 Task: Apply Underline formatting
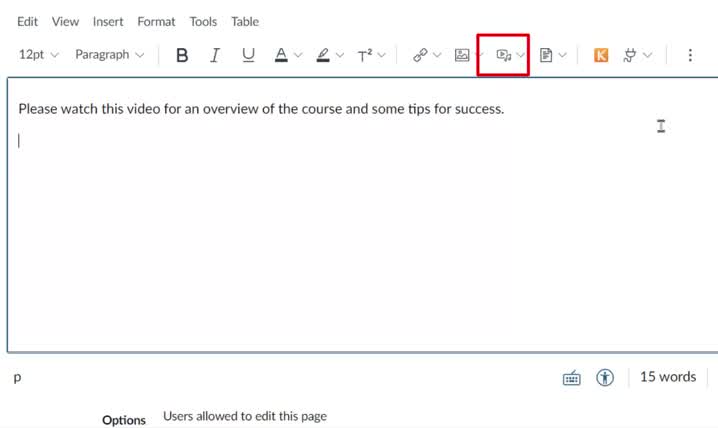[x=248, y=55]
